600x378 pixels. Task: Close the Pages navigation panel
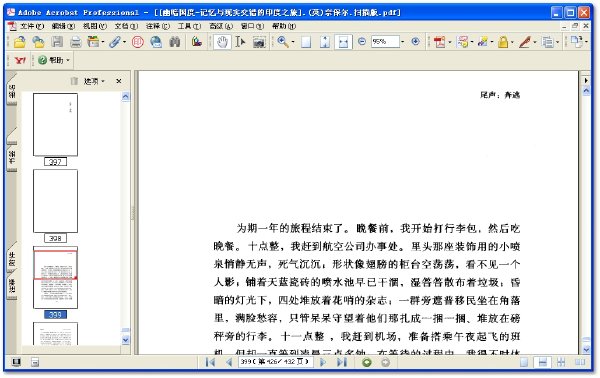(x=119, y=81)
